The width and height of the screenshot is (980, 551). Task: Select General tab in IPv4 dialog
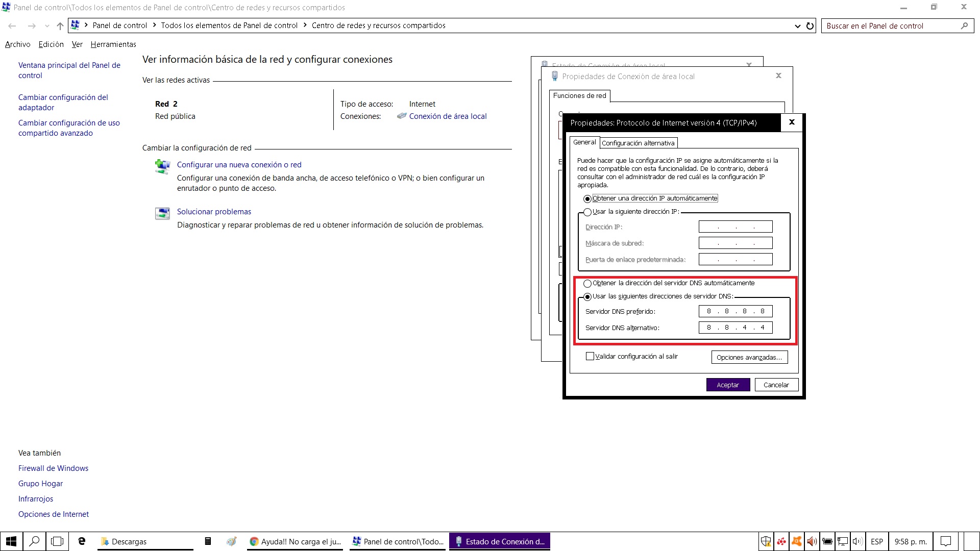(x=584, y=142)
